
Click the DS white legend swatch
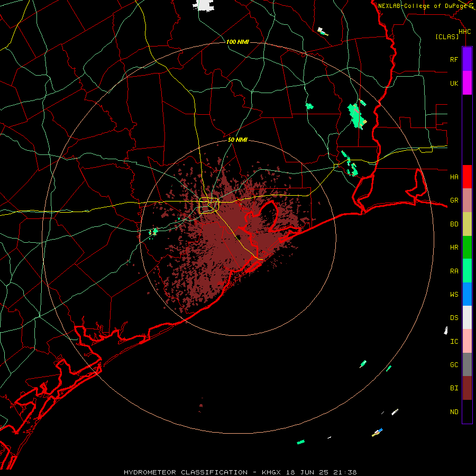point(467,317)
